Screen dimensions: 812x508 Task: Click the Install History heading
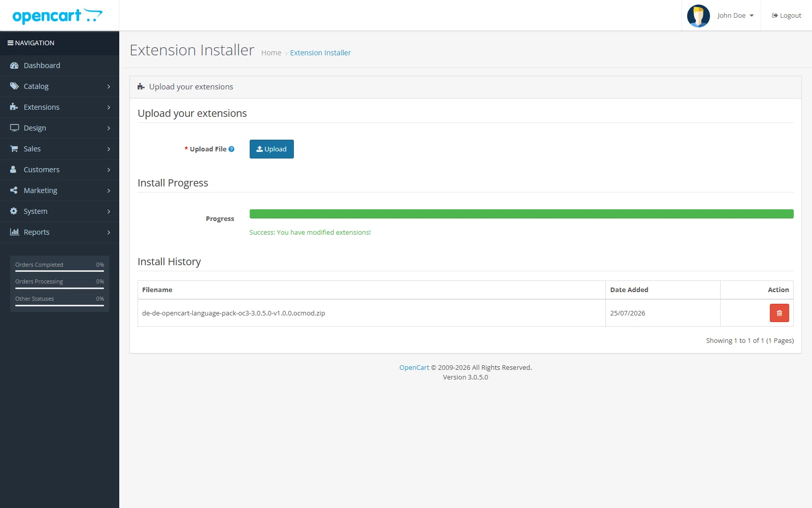169,262
